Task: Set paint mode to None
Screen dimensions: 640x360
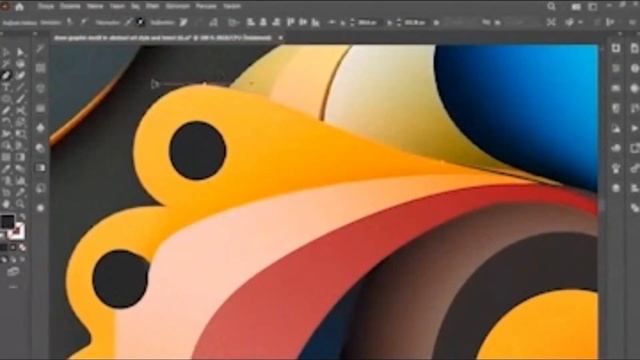Action: pos(22,247)
